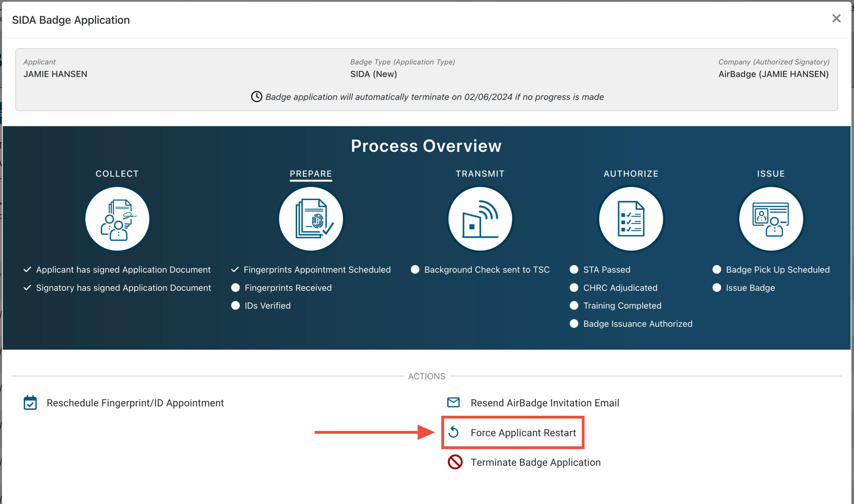
Task: Click Force Applicant Restart action
Action: pos(523,433)
